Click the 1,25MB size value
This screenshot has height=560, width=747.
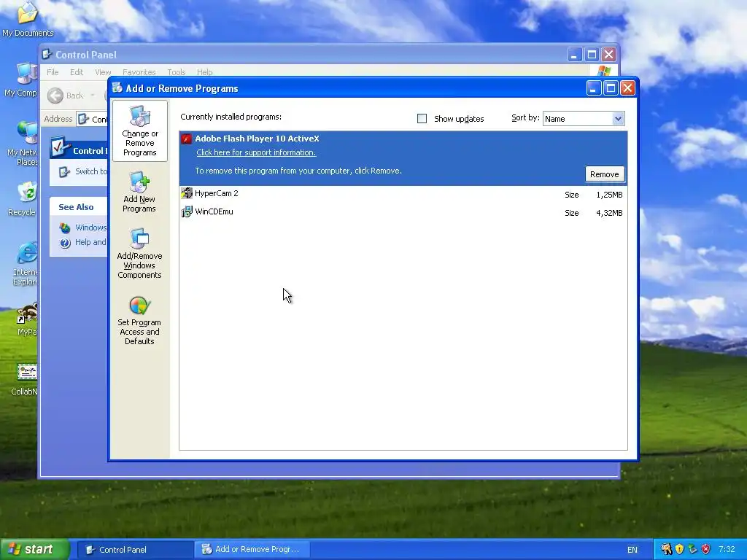click(x=609, y=195)
